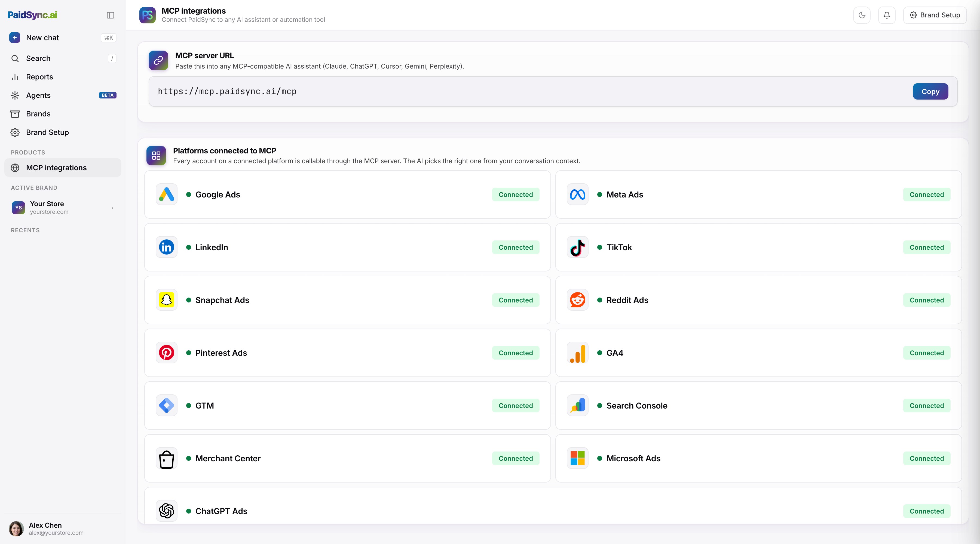
Task: Open notifications bell icon
Action: point(887,15)
